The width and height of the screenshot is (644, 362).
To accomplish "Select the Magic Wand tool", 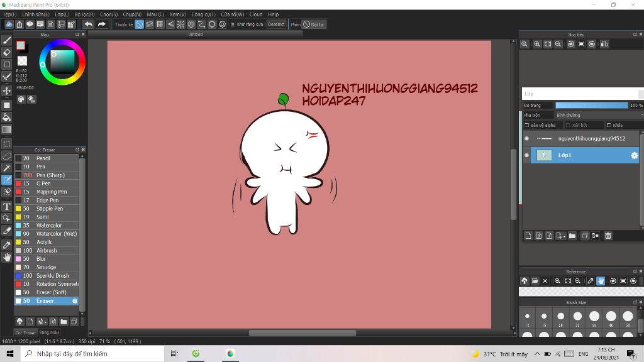I will pyautogui.click(x=6, y=168).
